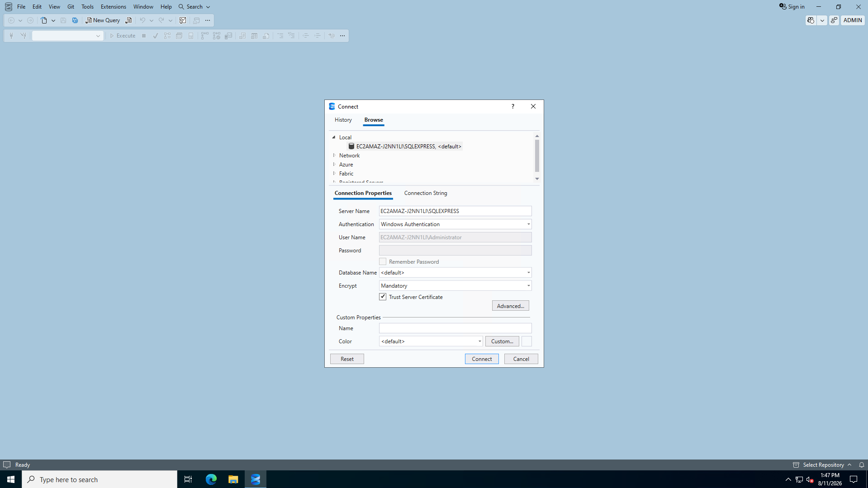Click the Task View taskbar icon

tap(188, 479)
